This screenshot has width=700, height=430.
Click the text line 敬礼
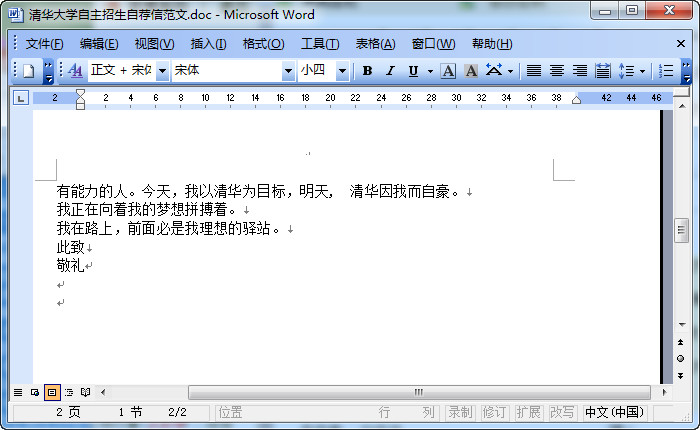pyautogui.click(x=71, y=266)
